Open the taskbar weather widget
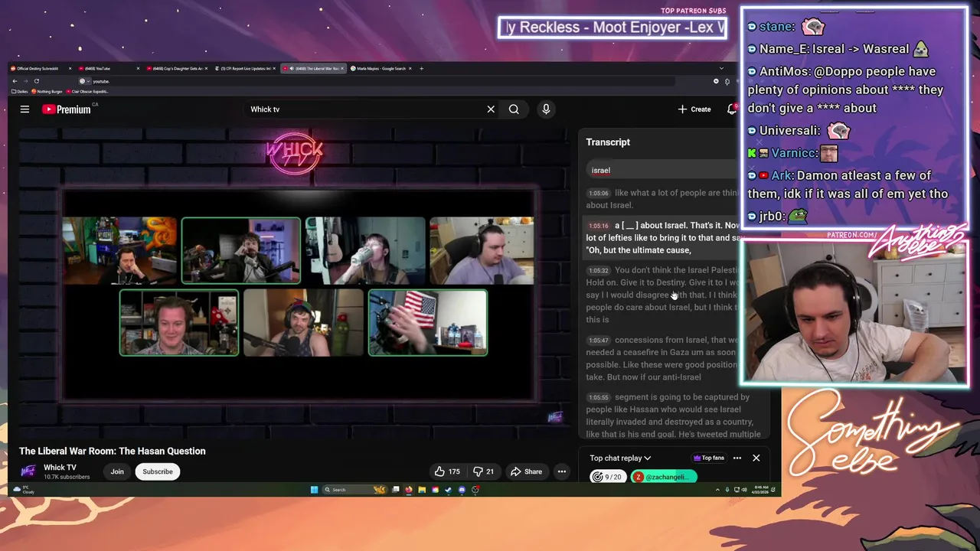The height and width of the screenshot is (551, 980). tap(24, 490)
